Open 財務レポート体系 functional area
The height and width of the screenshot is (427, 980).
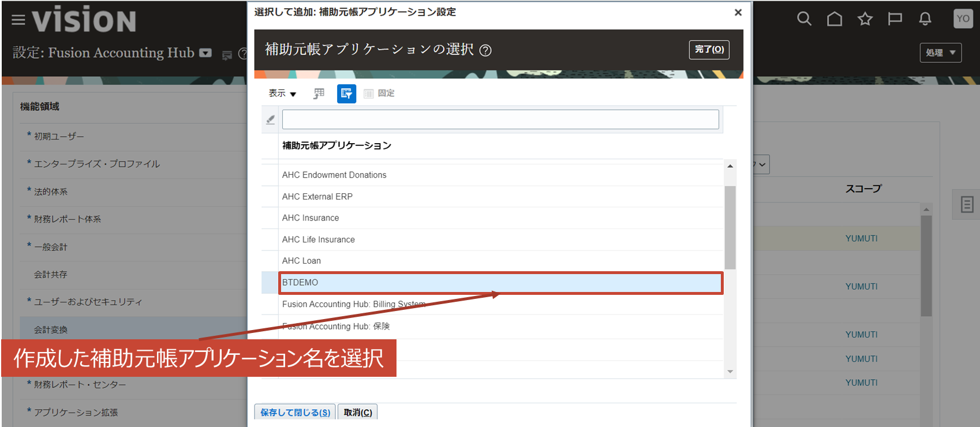68,219
